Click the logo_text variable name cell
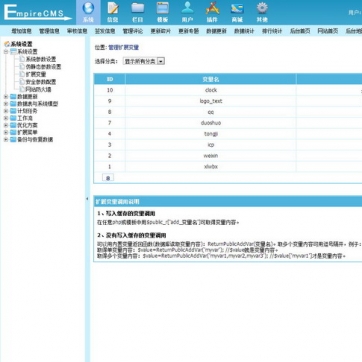362x362 pixels. tap(211, 101)
